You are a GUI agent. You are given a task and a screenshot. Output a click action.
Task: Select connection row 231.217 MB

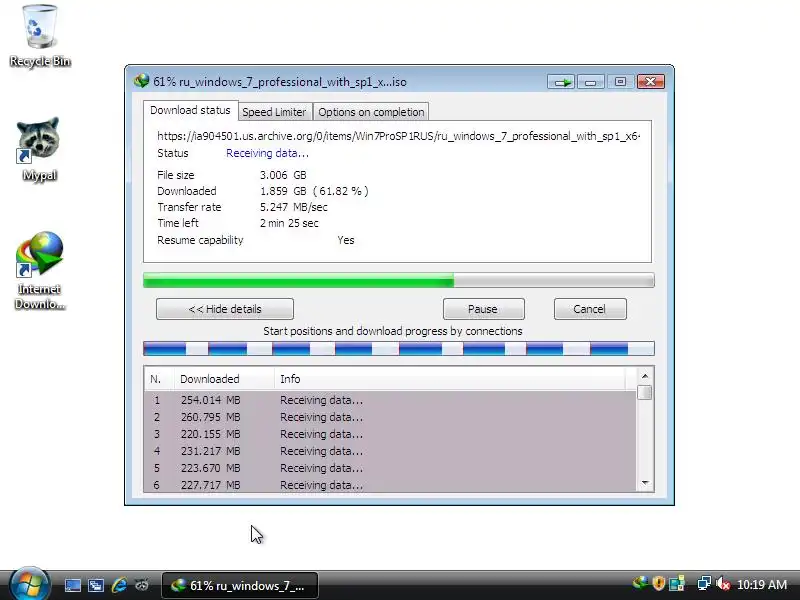[x=390, y=451]
